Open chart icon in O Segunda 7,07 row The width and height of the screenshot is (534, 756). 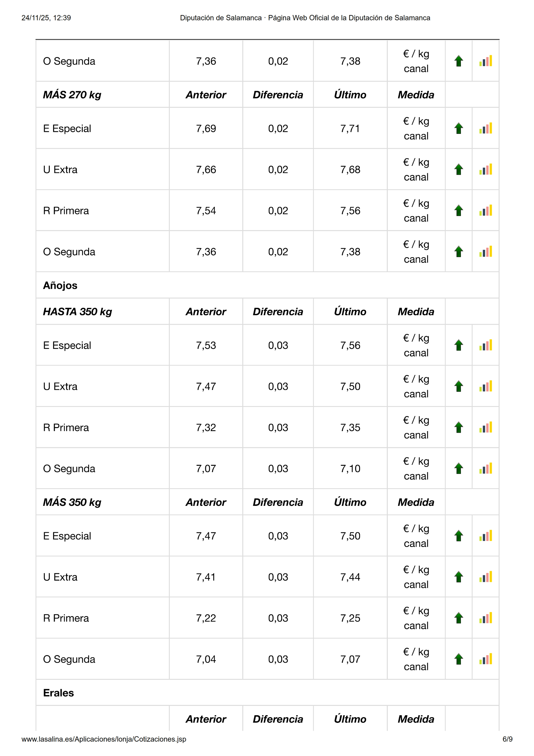point(486,659)
